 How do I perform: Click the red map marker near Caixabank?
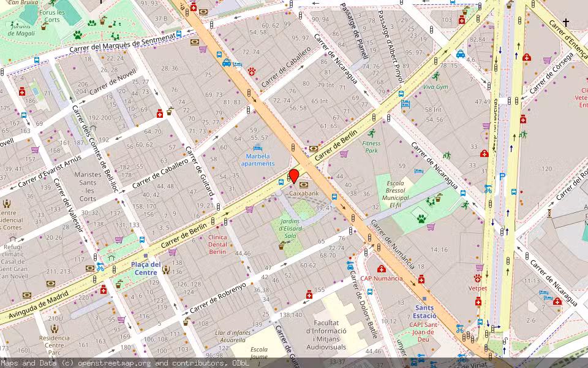tap(294, 176)
